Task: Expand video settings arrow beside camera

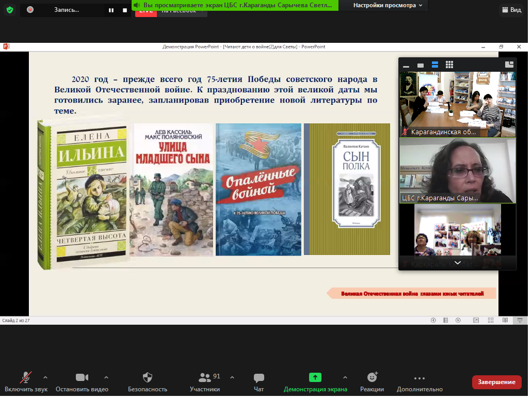Action: point(106,377)
